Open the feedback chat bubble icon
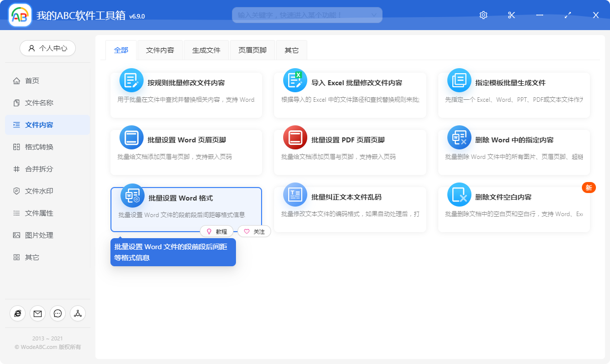This screenshot has width=610, height=364. coord(58,313)
